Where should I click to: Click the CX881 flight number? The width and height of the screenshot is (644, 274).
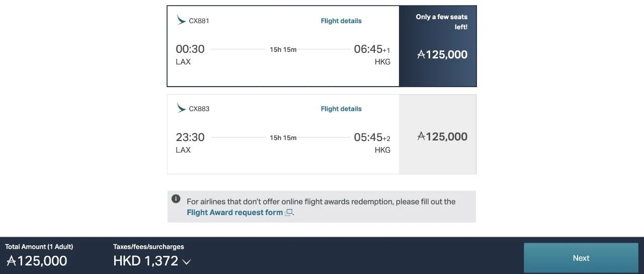(x=199, y=21)
